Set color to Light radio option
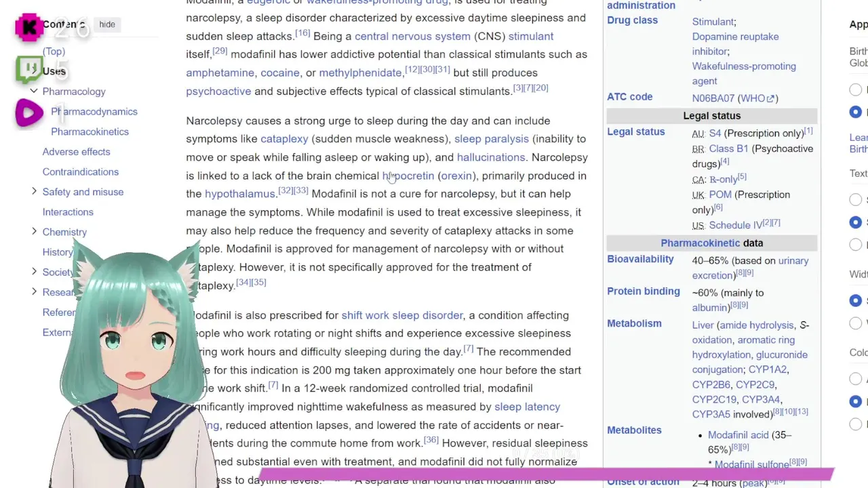The image size is (868, 488). click(856, 401)
